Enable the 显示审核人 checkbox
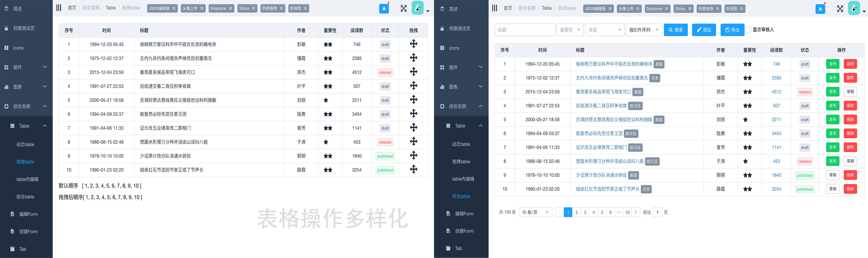Image resolution: width=868 pixels, height=258 pixels. pyautogui.click(x=748, y=30)
